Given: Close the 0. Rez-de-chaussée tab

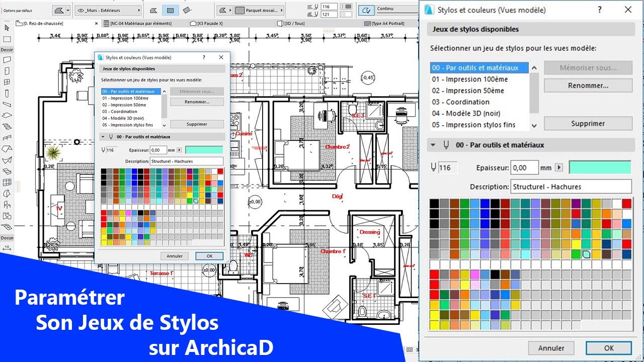Looking at the screenshot, I should 96,23.
